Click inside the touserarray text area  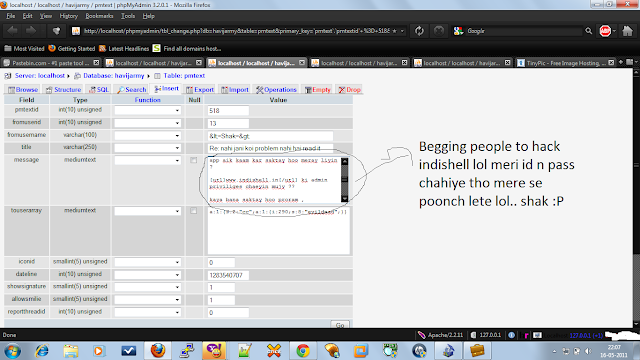click(278, 231)
